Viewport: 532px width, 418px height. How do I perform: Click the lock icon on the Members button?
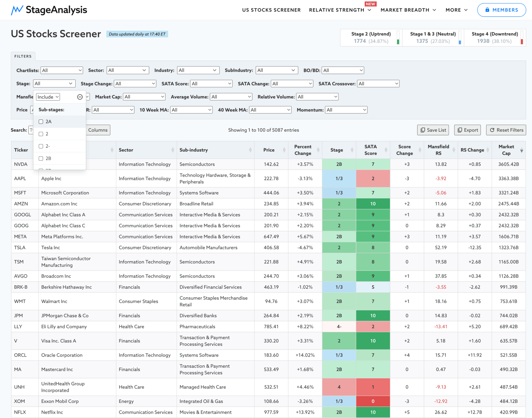coord(487,10)
